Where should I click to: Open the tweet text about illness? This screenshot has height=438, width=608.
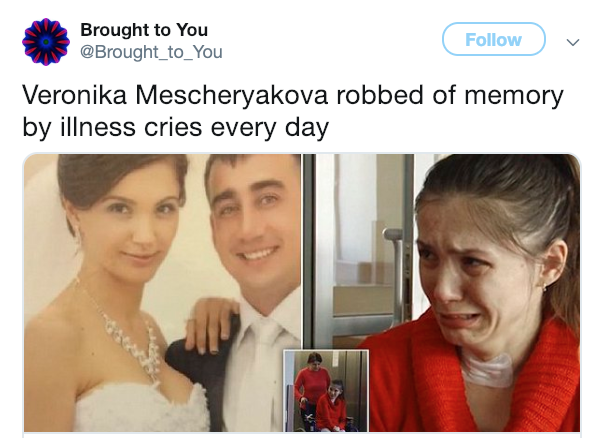293,111
